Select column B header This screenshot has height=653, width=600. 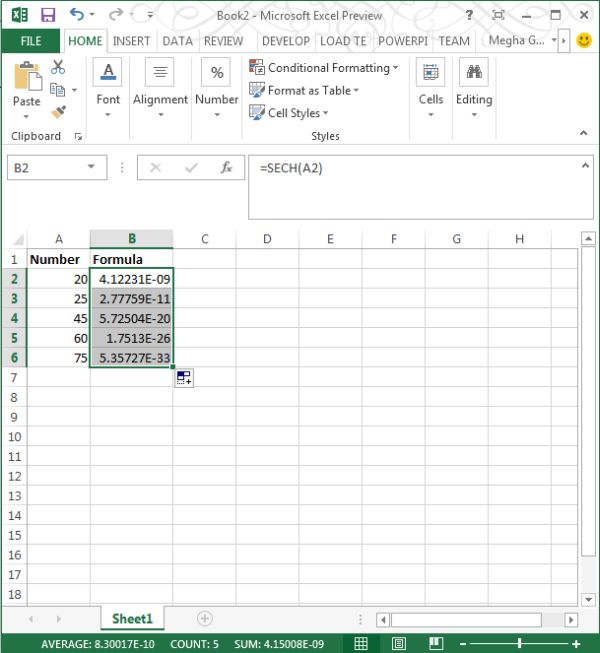click(x=132, y=239)
